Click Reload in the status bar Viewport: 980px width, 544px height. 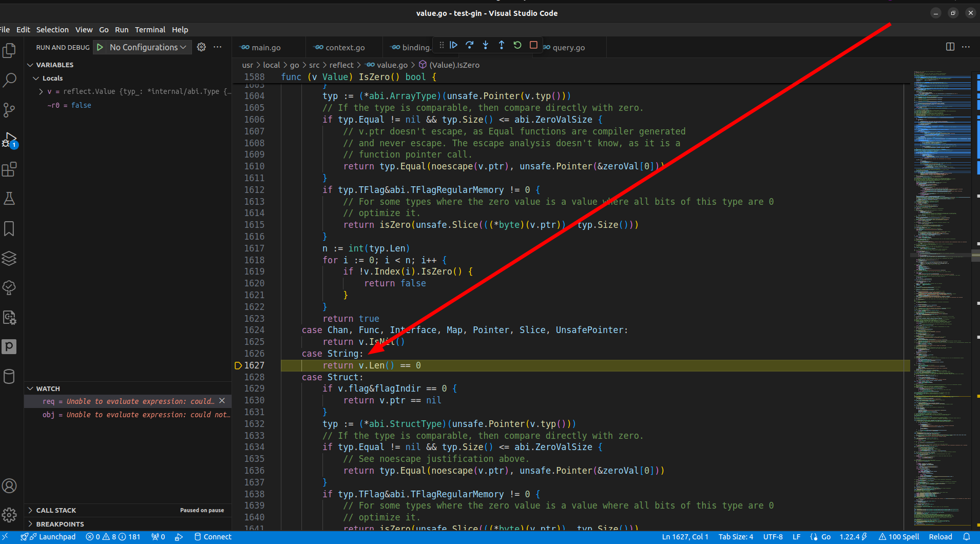(940, 537)
